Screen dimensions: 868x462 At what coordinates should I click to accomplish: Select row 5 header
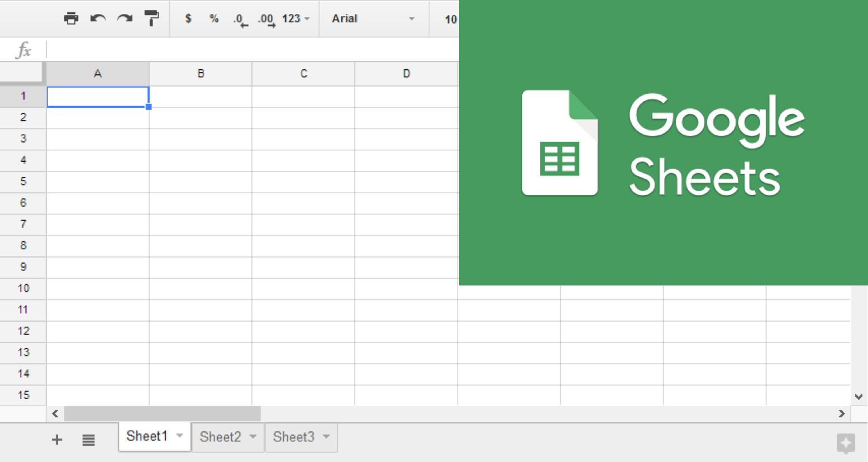click(23, 182)
